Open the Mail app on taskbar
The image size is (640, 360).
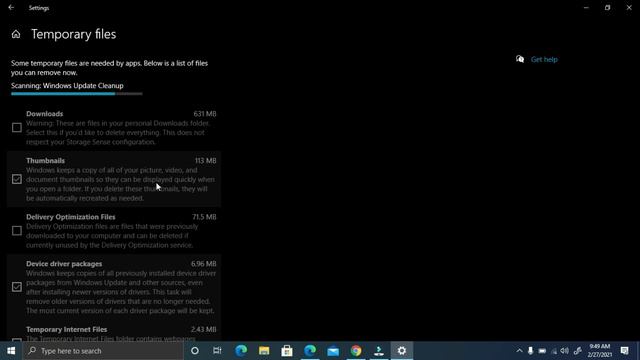click(x=333, y=351)
